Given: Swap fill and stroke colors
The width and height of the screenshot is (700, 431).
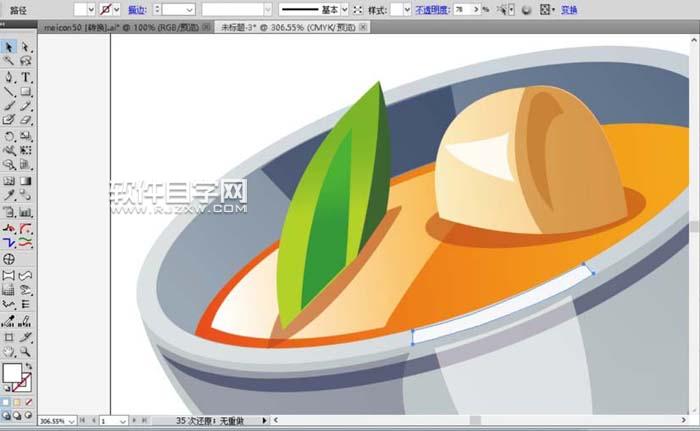Looking at the screenshot, I should tap(28, 366).
